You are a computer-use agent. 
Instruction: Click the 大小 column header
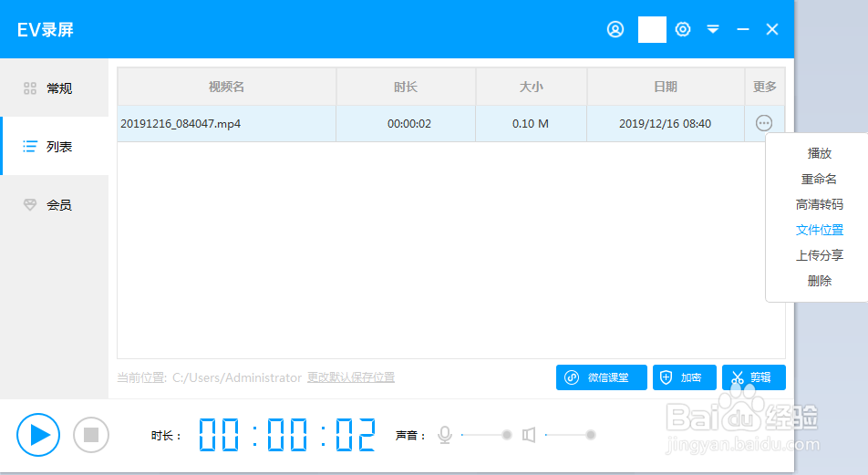pos(531,87)
